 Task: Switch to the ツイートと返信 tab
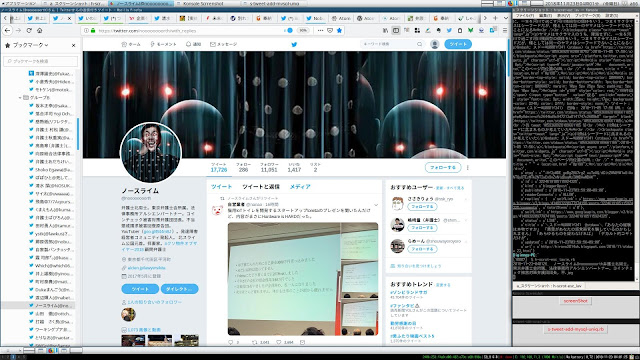tap(261, 187)
